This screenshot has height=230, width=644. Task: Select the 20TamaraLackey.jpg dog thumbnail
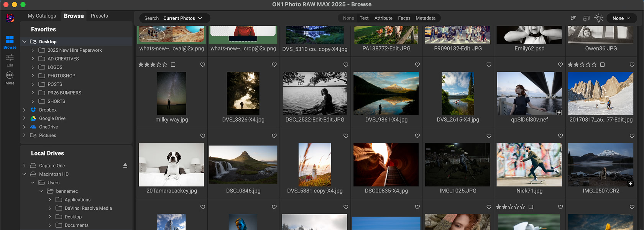click(x=171, y=164)
